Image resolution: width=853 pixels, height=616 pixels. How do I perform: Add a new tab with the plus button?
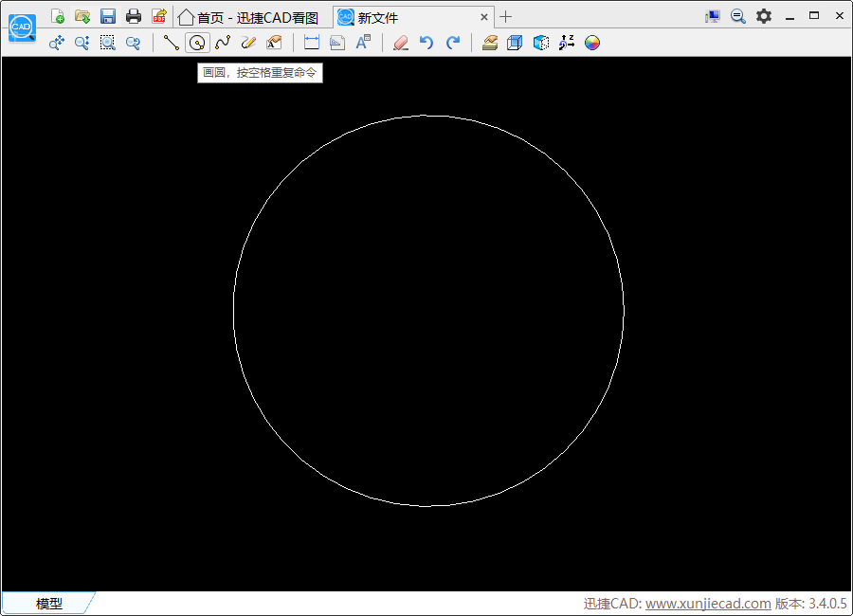(505, 17)
